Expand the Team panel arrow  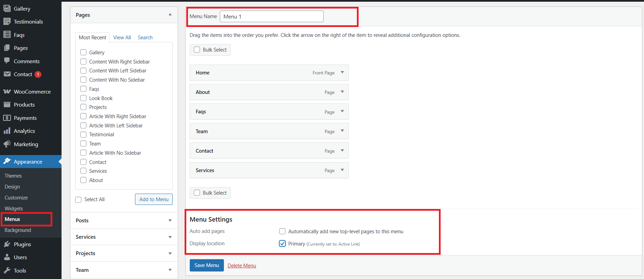(x=170, y=270)
